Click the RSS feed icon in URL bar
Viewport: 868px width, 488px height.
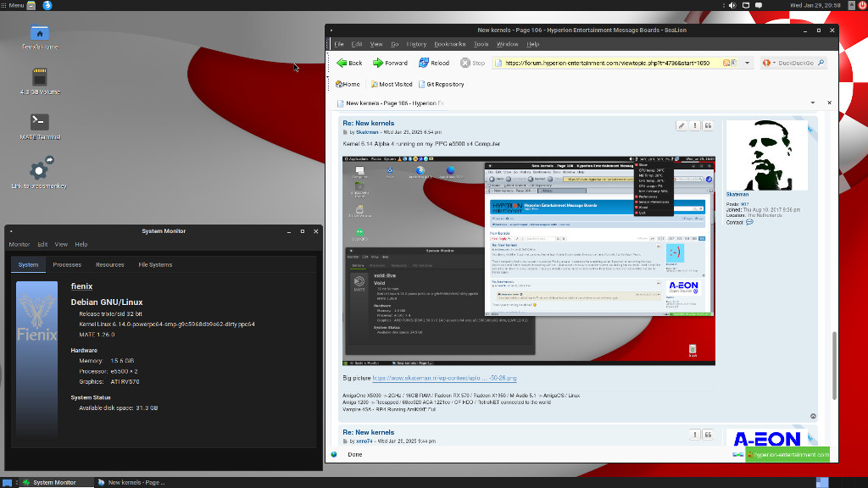pyautogui.click(x=726, y=63)
